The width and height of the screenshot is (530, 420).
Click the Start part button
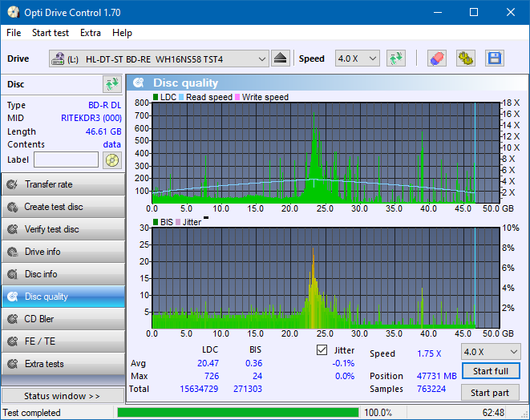tap(490, 393)
